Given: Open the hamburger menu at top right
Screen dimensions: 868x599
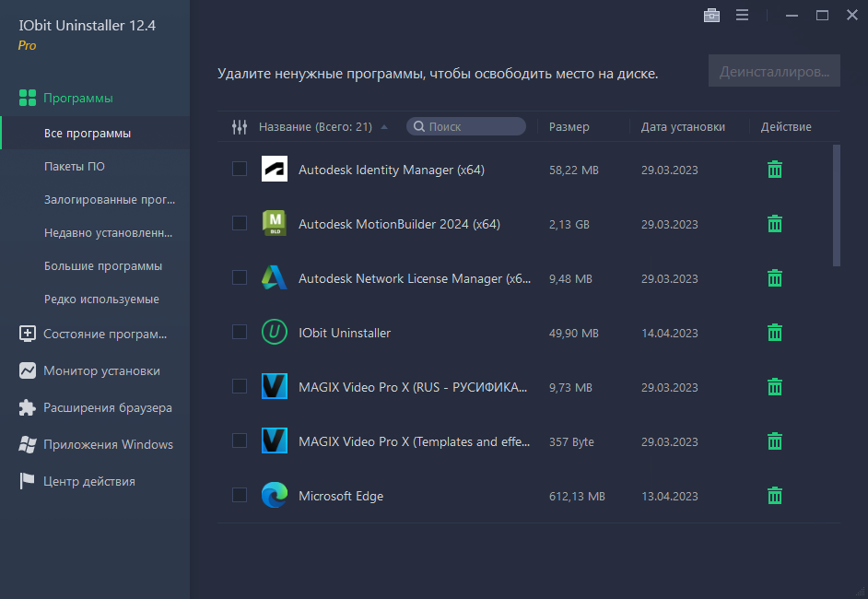Looking at the screenshot, I should (742, 15).
